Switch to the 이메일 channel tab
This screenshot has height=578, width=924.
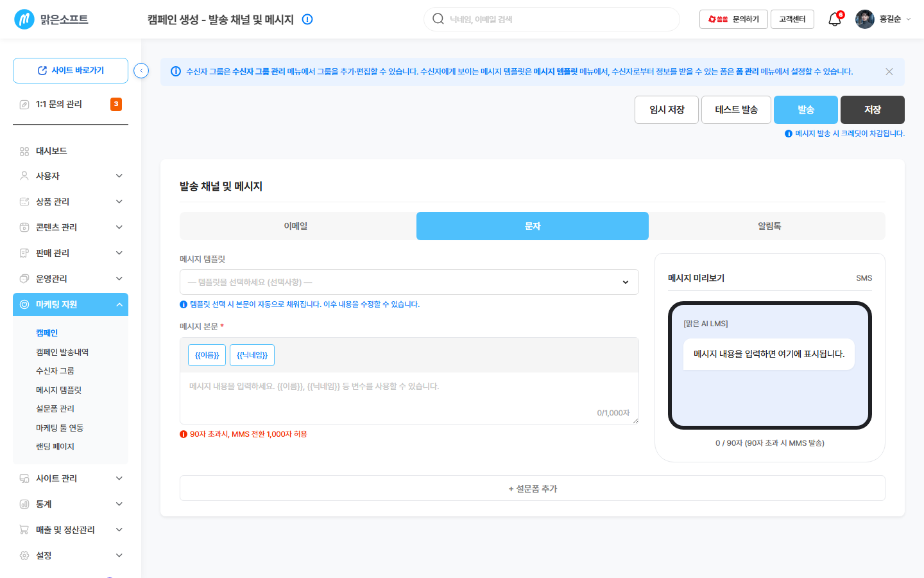click(296, 226)
